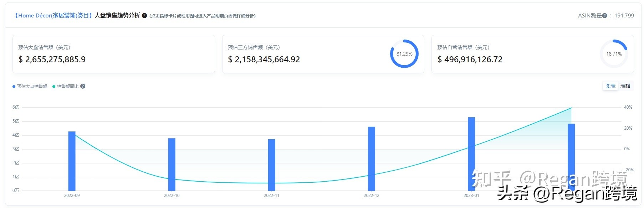Click value $ 496,916,126.72

pos(470,59)
